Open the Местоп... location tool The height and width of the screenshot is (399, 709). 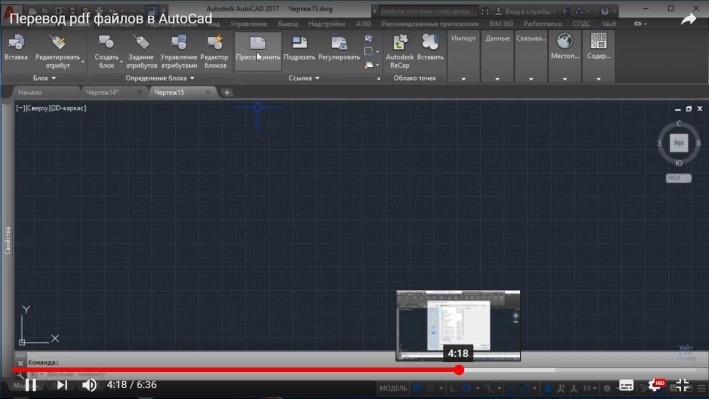(x=565, y=47)
